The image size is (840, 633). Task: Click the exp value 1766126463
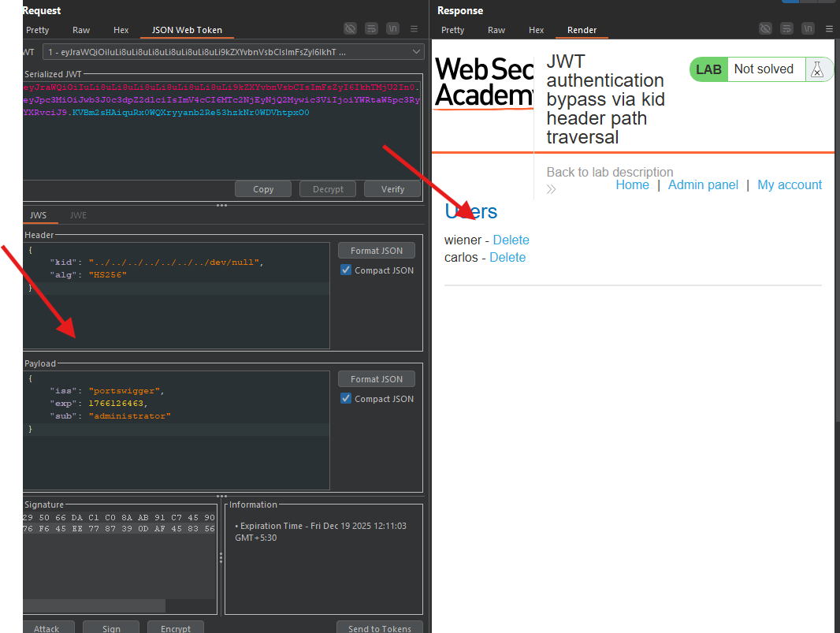point(117,403)
